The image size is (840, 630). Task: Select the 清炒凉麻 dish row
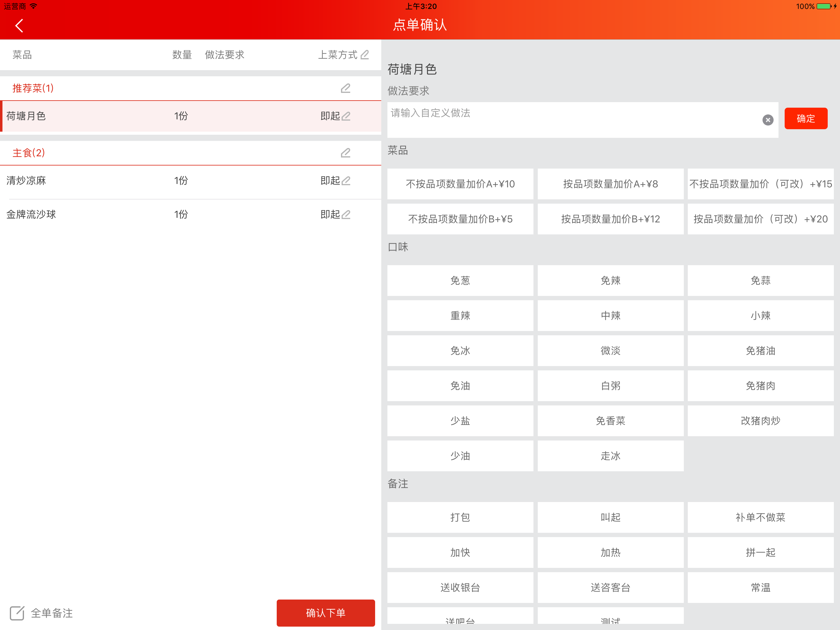click(191, 181)
